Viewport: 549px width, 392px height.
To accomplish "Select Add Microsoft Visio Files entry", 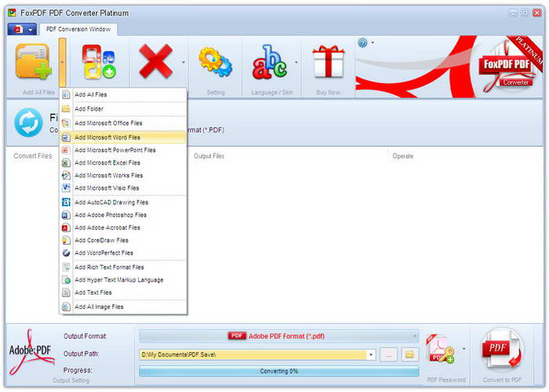I will pos(123,188).
